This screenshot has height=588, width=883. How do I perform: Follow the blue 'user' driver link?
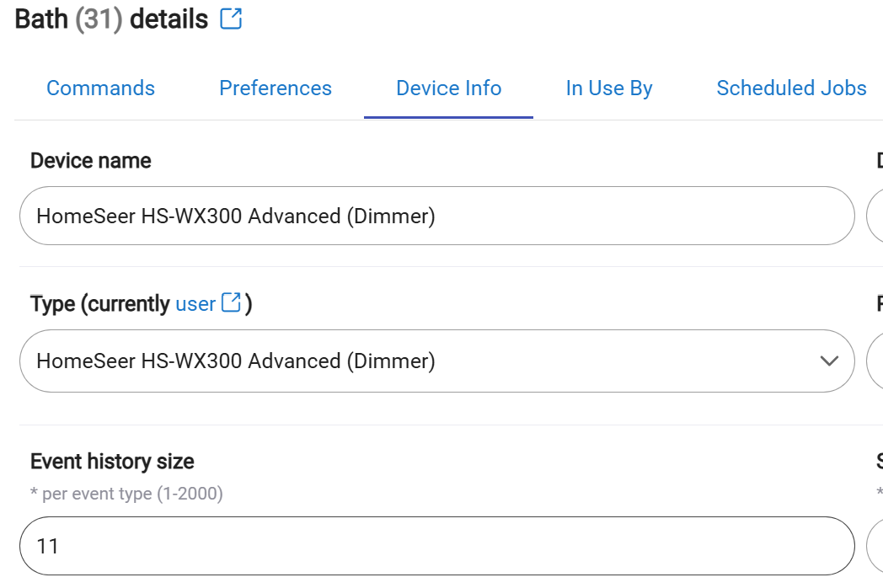coord(195,303)
